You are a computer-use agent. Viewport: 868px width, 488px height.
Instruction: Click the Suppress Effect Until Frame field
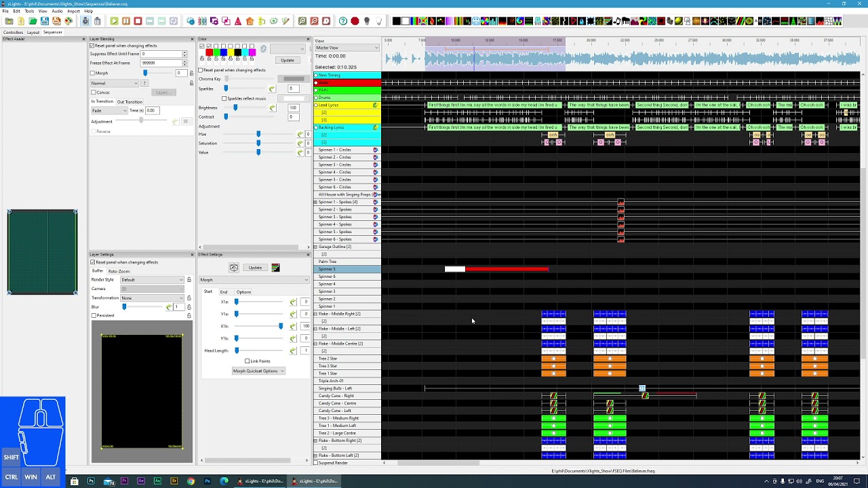(161, 54)
